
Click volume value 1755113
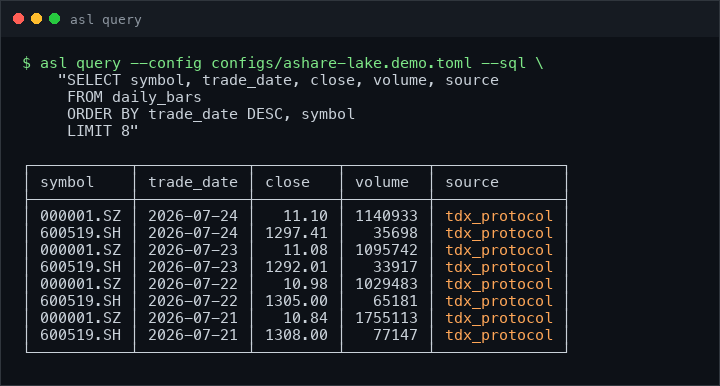386,318
